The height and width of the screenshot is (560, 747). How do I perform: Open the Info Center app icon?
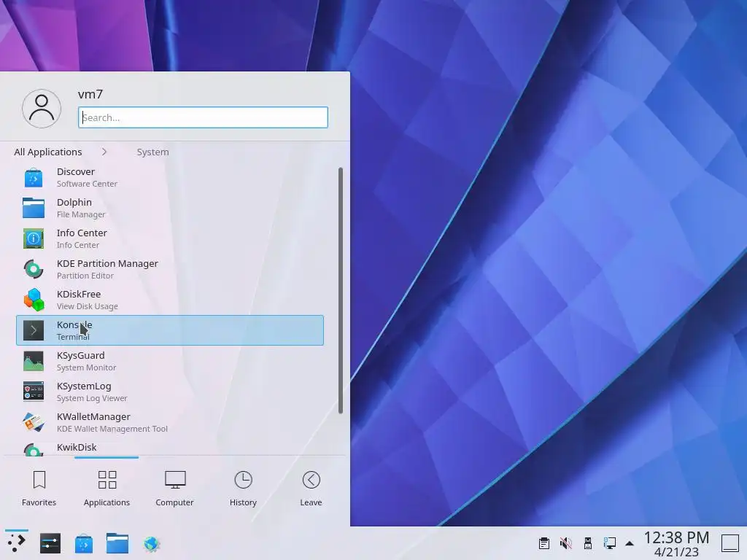pyautogui.click(x=34, y=238)
